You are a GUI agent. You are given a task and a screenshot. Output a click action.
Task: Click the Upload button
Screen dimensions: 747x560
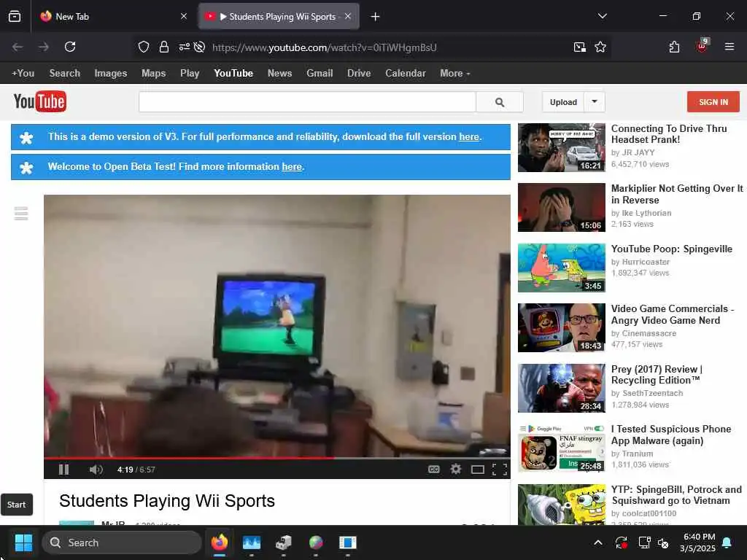563,102
